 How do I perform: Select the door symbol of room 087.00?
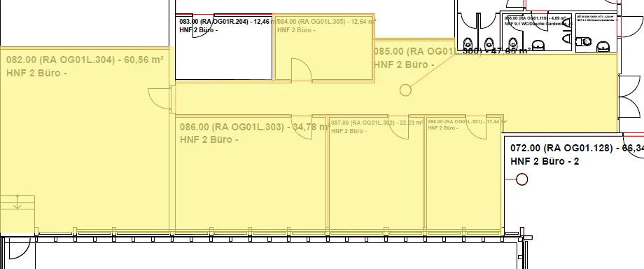click(x=399, y=127)
